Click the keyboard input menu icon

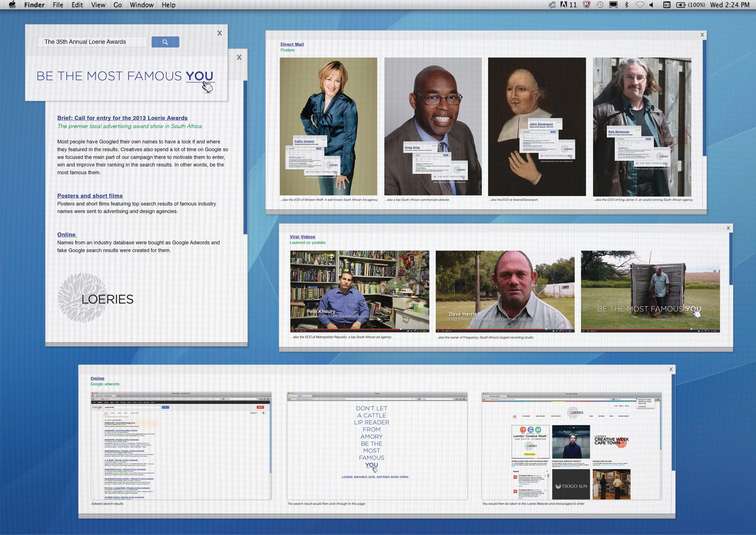pyautogui.click(x=667, y=5)
